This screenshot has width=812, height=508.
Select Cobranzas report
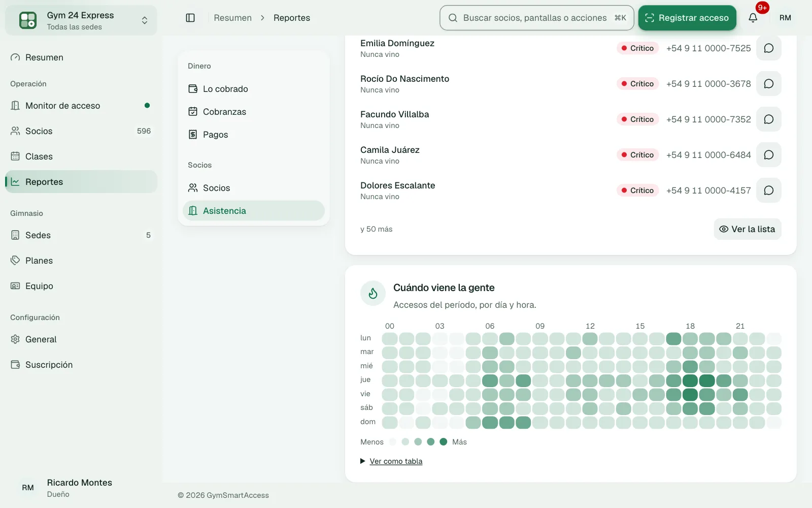254,112
